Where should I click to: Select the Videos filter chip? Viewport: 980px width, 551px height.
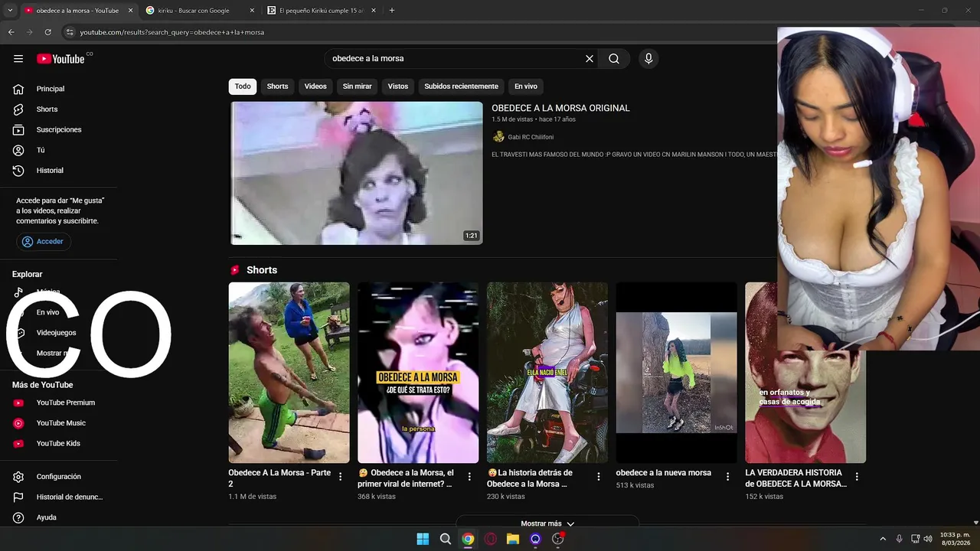pyautogui.click(x=315, y=86)
